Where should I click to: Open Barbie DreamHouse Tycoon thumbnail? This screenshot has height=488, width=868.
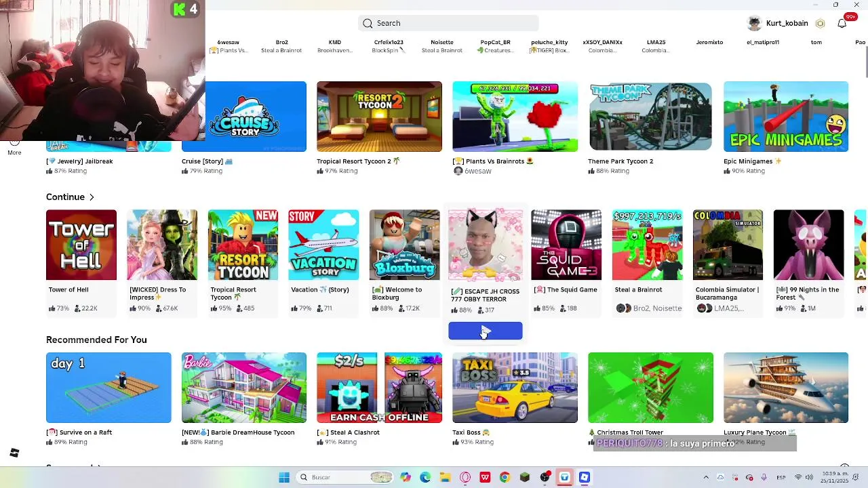click(x=244, y=388)
